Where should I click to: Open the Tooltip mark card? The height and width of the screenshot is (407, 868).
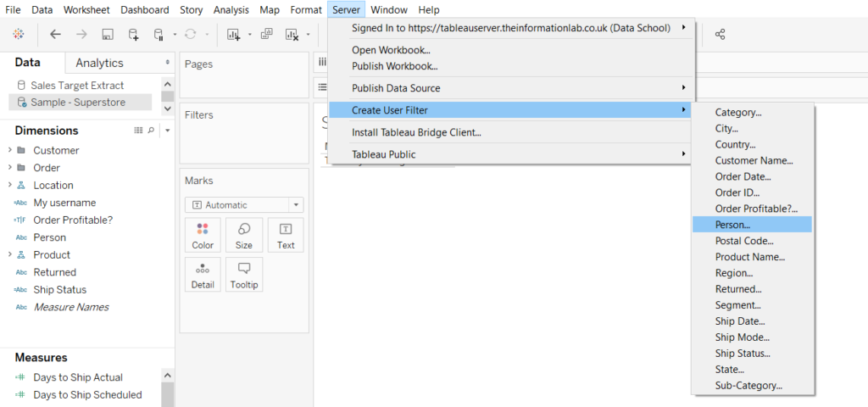pos(244,274)
